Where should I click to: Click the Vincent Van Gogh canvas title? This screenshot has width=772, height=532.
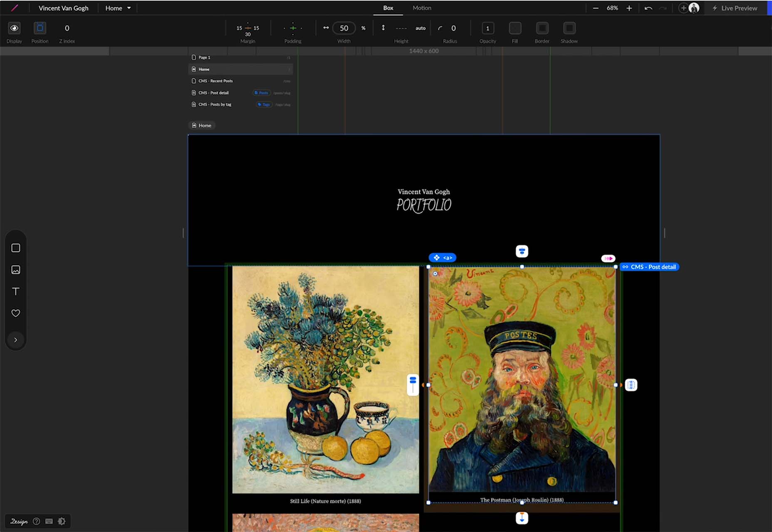tap(424, 192)
